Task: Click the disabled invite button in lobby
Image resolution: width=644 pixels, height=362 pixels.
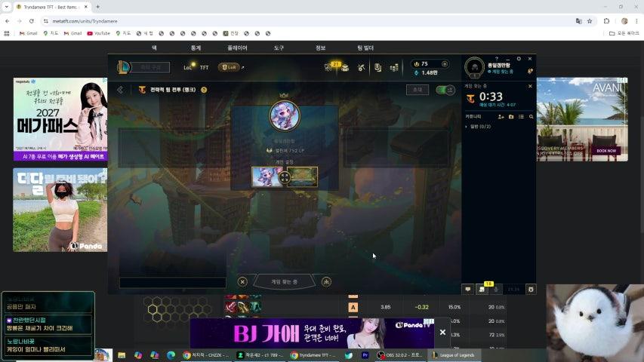Action: pyautogui.click(x=418, y=90)
